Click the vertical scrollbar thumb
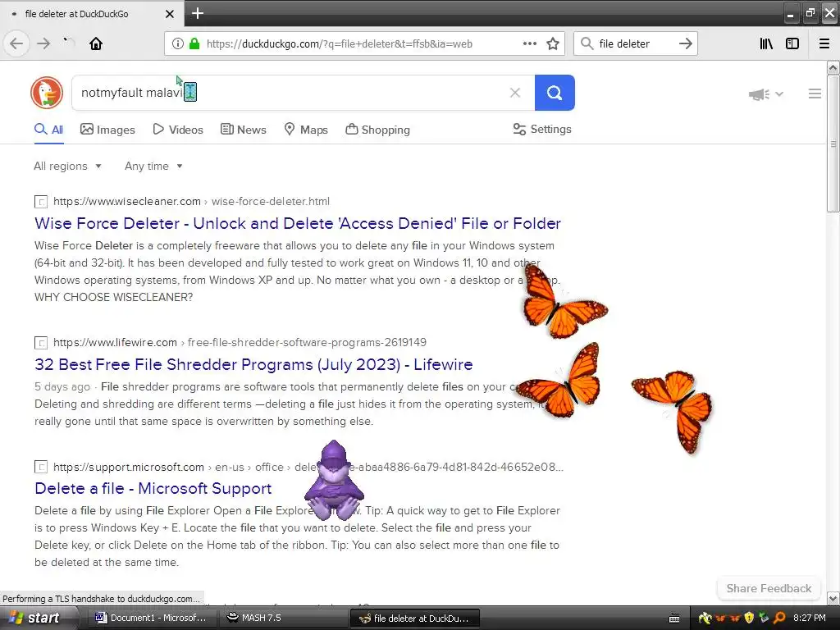Image resolution: width=840 pixels, height=630 pixels. [x=833, y=144]
